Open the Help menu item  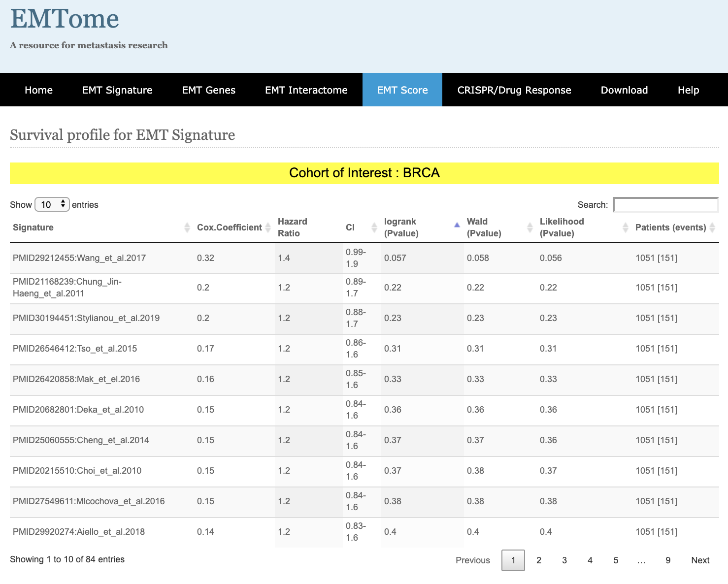689,90
